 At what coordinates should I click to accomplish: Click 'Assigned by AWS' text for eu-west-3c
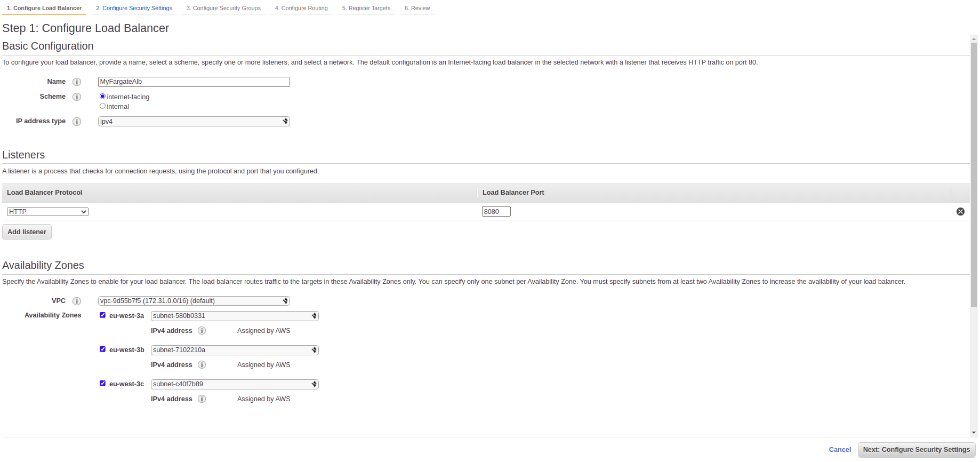tap(264, 399)
